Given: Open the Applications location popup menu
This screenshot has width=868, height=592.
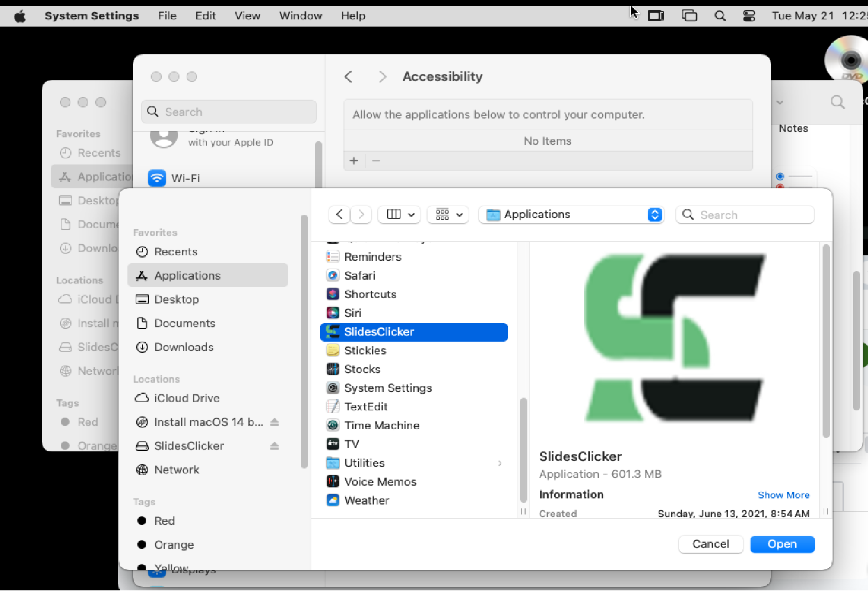Looking at the screenshot, I should [x=571, y=214].
